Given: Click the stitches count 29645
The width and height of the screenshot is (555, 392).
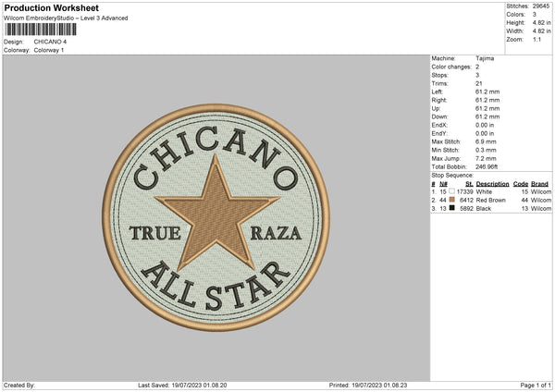Looking at the screenshot, I should [541, 6].
